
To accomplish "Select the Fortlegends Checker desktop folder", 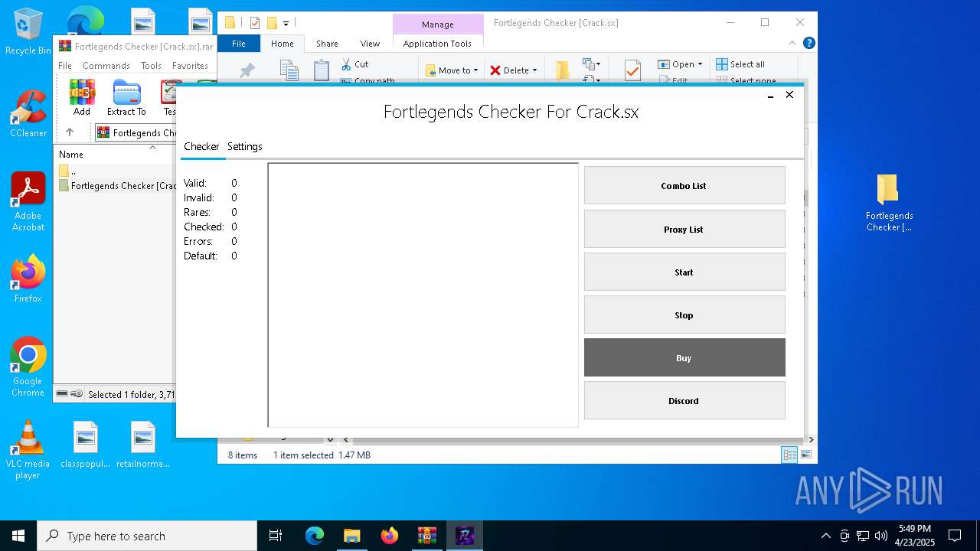I will 889,203.
